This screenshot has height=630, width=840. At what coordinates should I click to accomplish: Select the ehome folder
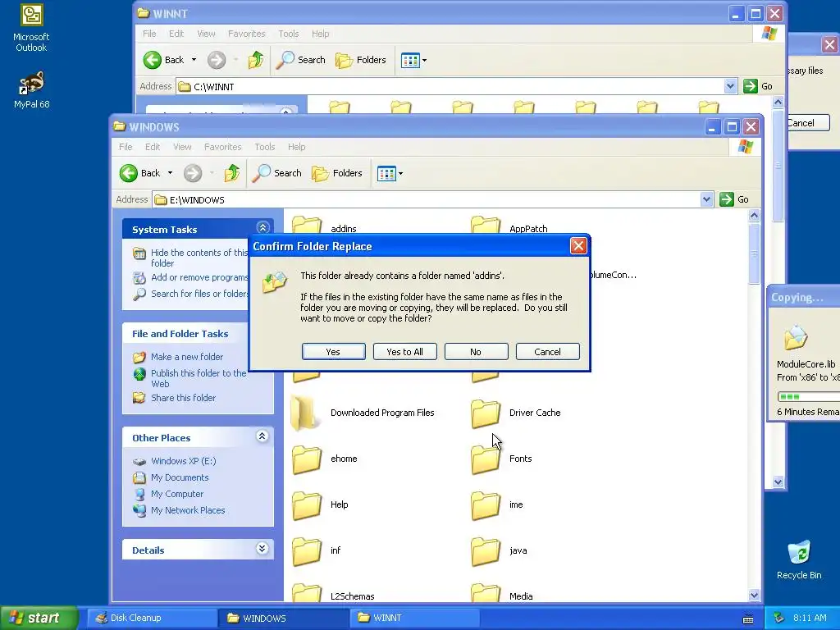[307, 459]
